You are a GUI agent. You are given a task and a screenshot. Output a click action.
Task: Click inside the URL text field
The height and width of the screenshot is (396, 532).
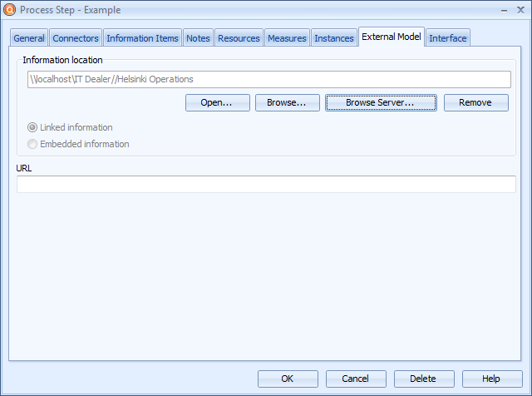(266, 184)
